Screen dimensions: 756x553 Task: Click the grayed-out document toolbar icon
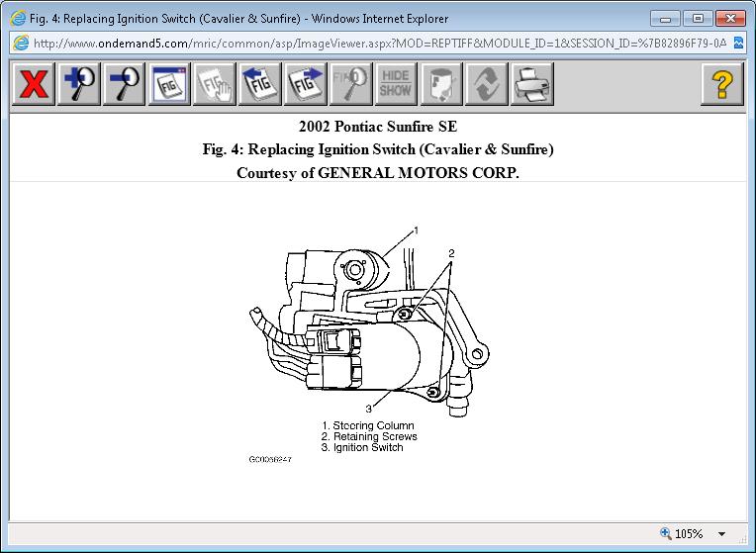(x=441, y=84)
